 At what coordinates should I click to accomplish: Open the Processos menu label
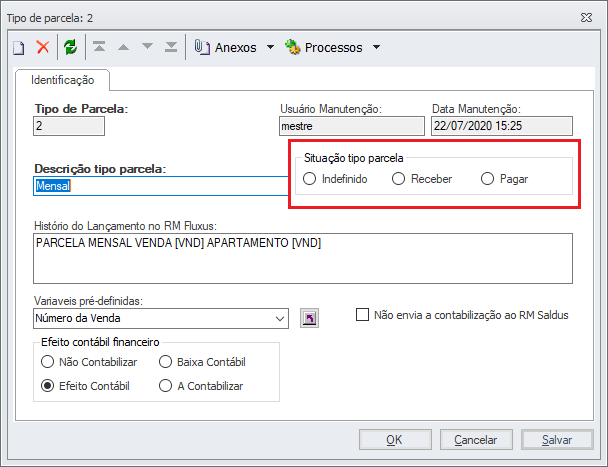(x=333, y=47)
